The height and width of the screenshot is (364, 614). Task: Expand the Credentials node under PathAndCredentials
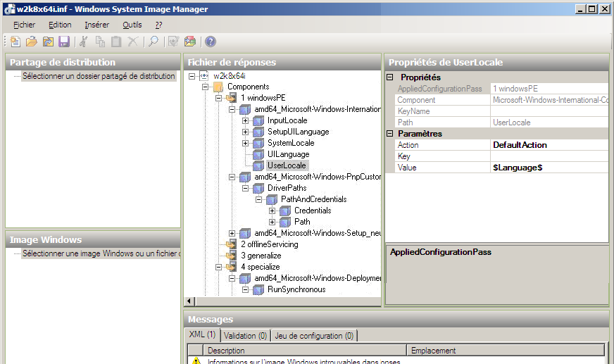click(x=272, y=211)
